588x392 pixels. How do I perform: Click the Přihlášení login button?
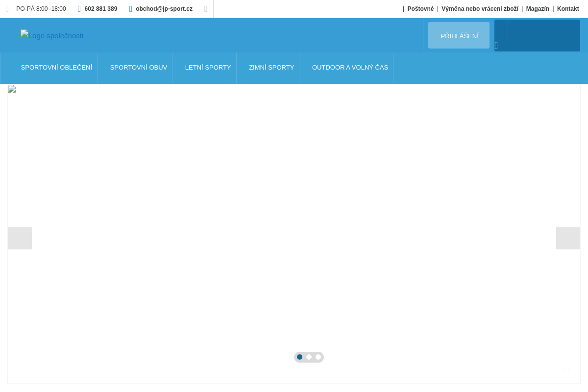459,36
